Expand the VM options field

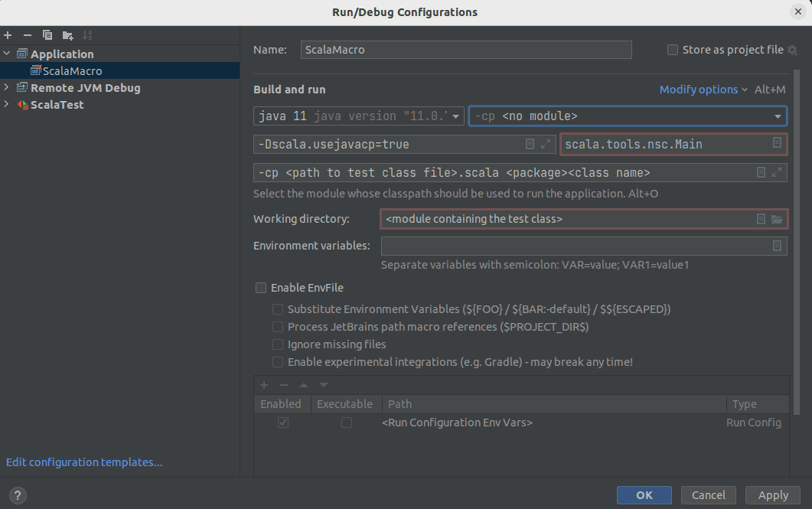point(546,144)
